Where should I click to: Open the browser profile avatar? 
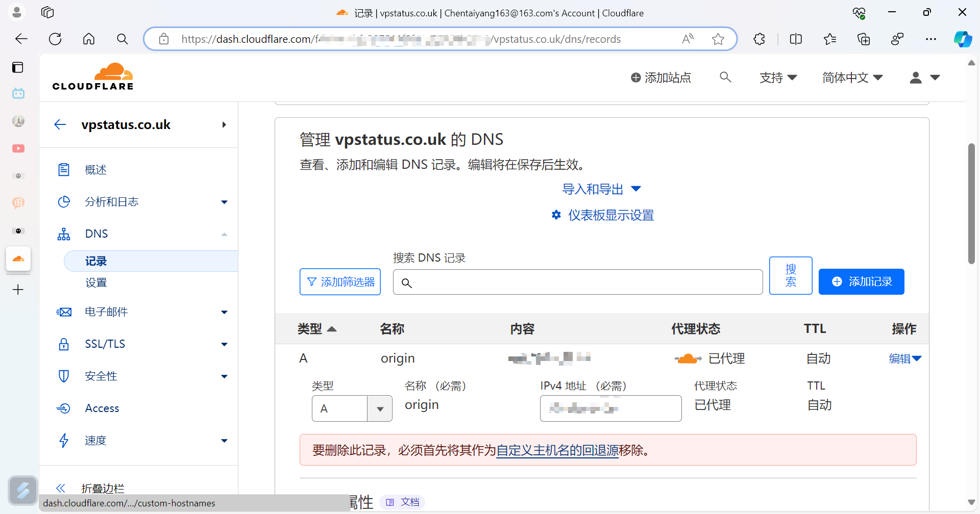coord(17,12)
